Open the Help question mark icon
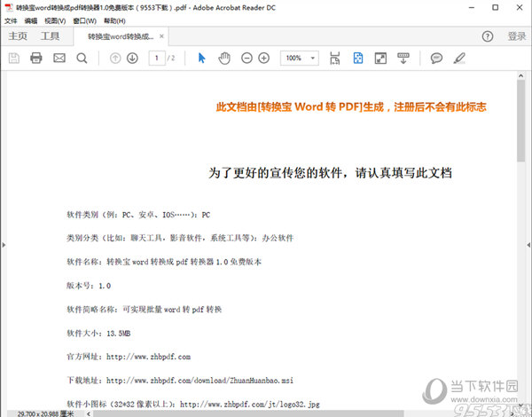 488,36
